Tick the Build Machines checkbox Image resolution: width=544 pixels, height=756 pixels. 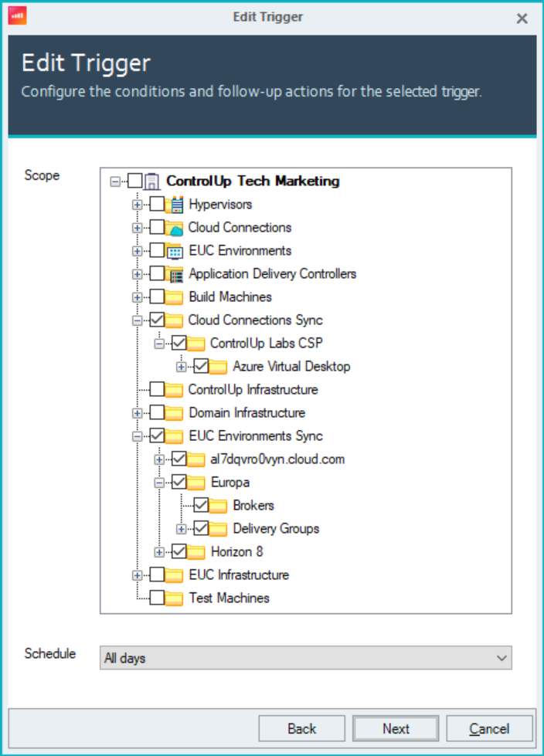[157, 297]
